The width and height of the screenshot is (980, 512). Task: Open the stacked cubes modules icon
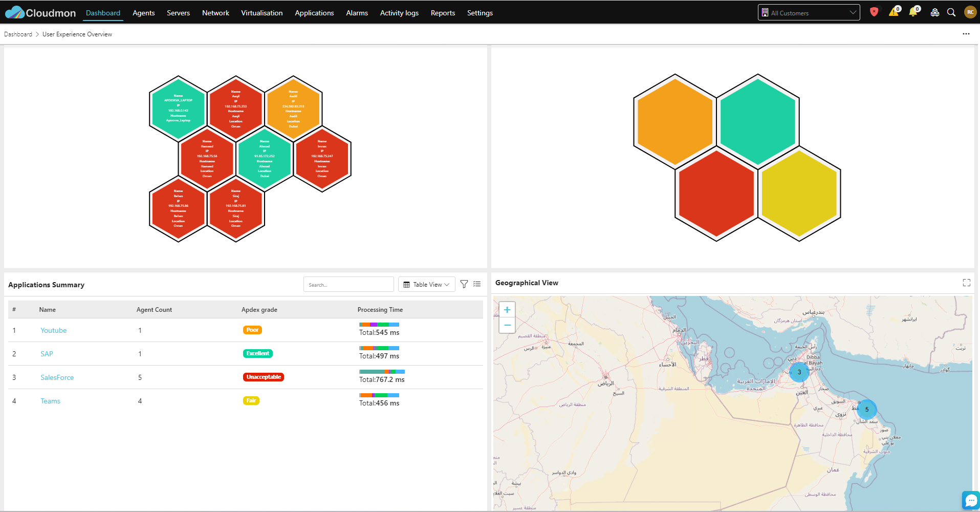tap(935, 12)
